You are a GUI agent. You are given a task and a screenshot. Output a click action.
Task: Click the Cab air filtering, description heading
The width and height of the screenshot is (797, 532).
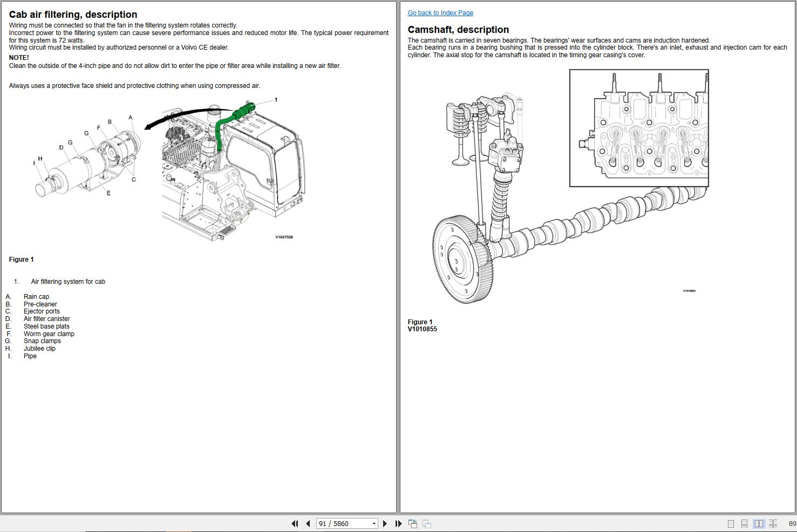(x=73, y=15)
